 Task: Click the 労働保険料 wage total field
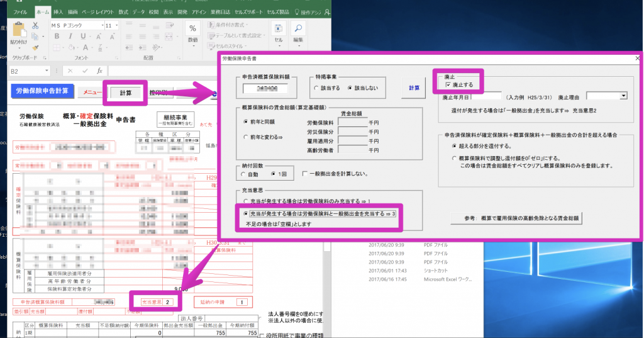pos(352,122)
